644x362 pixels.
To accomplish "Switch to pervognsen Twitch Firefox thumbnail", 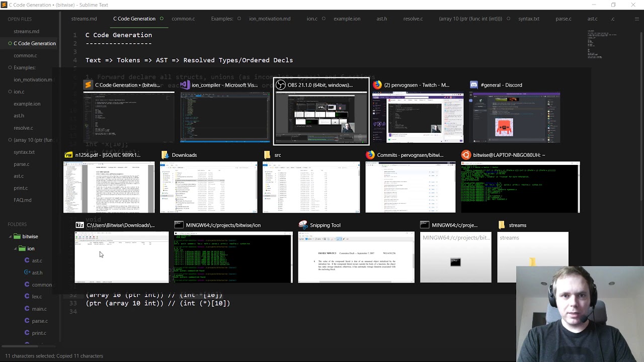I will click(x=418, y=118).
